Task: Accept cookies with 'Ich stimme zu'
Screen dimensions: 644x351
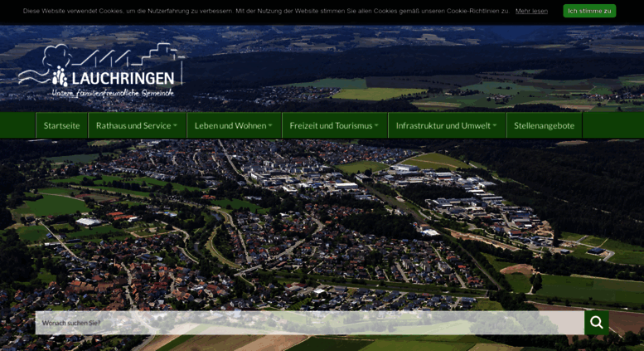Action: pyautogui.click(x=589, y=11)
